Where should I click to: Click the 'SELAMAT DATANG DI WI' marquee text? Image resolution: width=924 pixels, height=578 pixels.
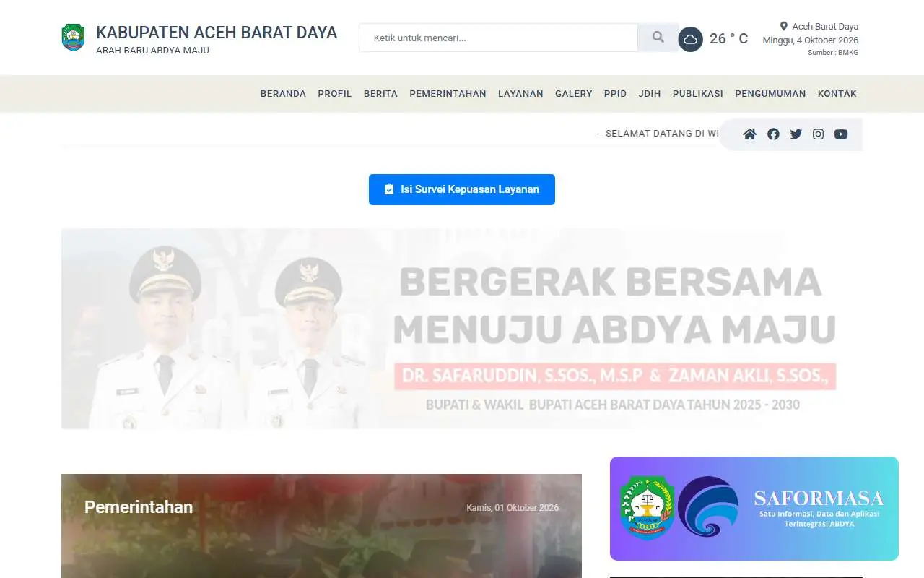click(x=658, y=134)
